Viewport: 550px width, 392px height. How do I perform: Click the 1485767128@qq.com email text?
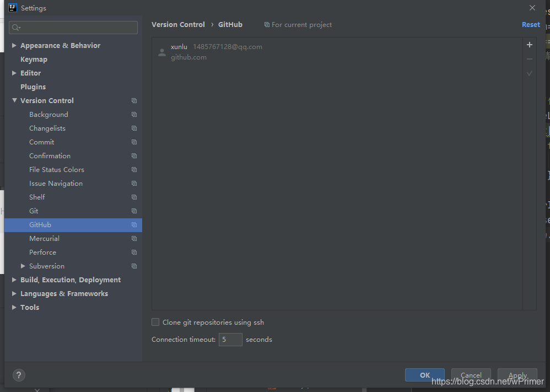tap(228, 47)
